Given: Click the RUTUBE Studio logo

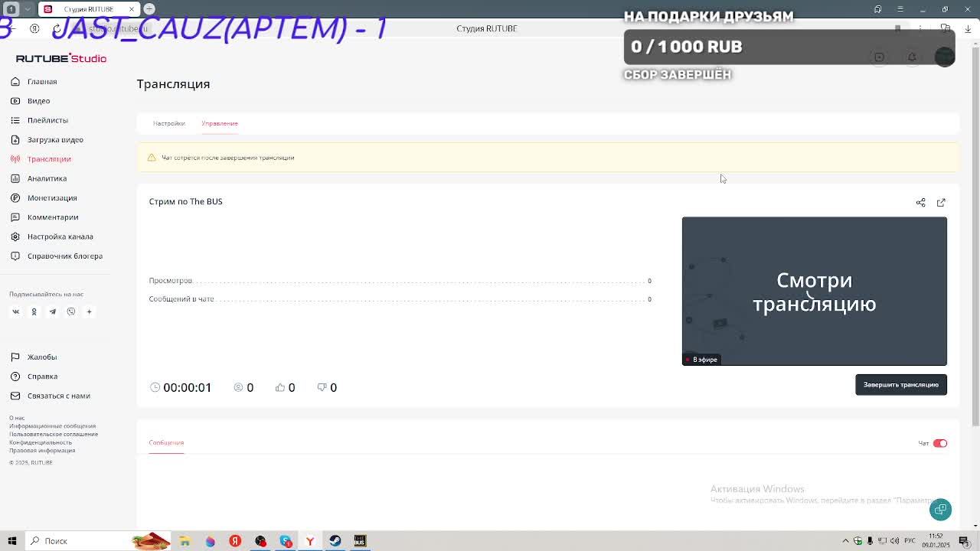Looking at the screenshot, I should pyautogui.click(x=61, y=58).
